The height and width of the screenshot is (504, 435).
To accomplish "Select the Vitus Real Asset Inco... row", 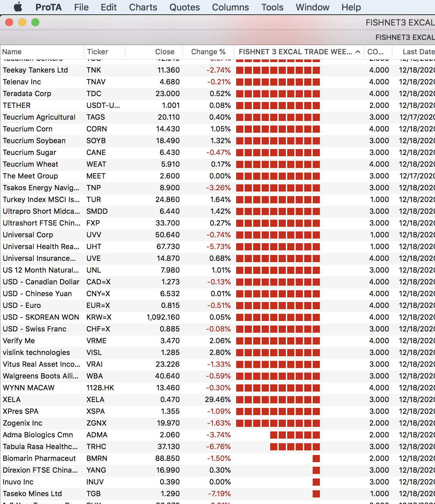I will tap(217, 364).
